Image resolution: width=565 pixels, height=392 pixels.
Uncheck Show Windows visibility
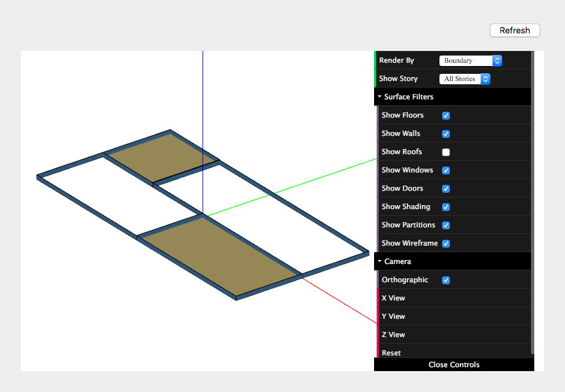[x=445, y=170]
